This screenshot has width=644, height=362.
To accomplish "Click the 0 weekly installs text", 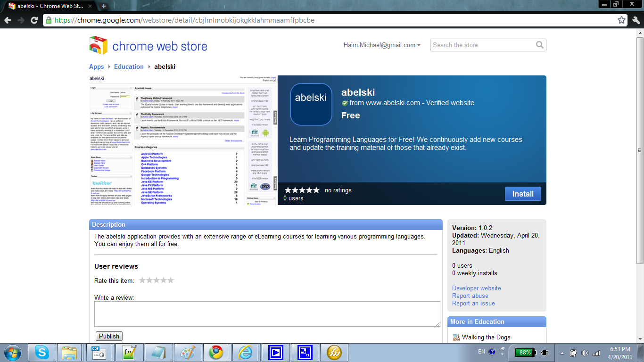I will [x=475, y=273].
